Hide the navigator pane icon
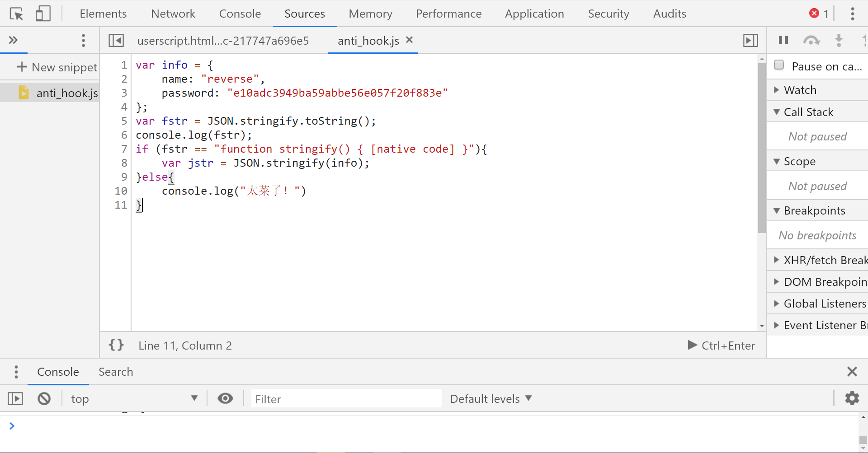Viewport: 868px width, 453px height. (116, 41)
